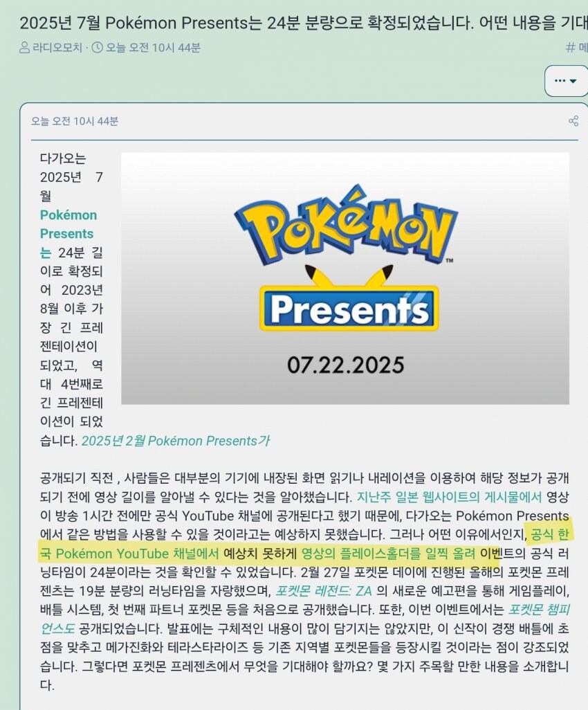Open link 영상의 플레이스홀더를 일찍 올려
This screenshot has width=588, height=710.
(388, 554)
